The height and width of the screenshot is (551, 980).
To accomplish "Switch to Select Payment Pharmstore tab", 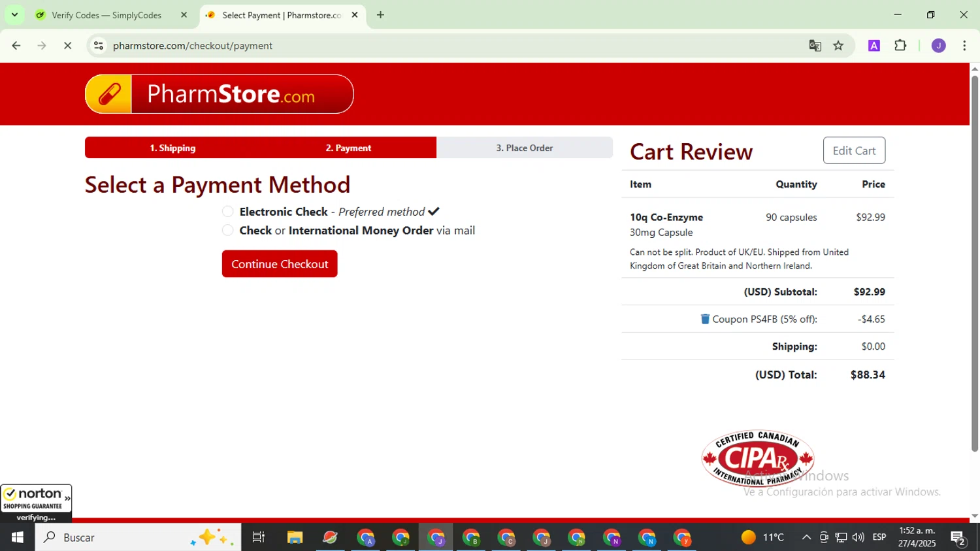I will tap(281, 15).
